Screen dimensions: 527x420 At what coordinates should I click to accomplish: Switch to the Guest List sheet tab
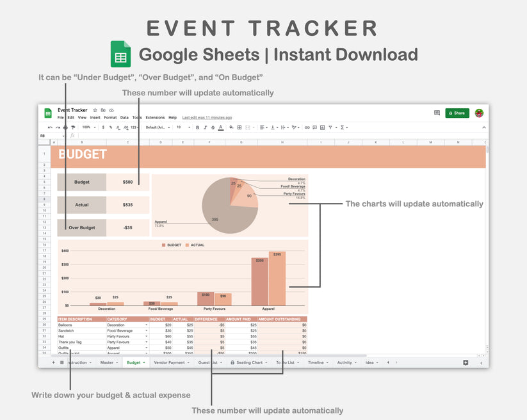pos(208,362)
